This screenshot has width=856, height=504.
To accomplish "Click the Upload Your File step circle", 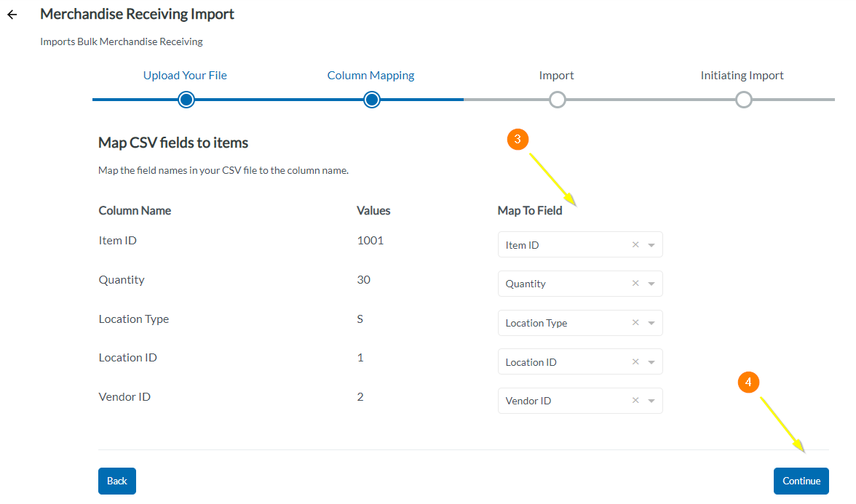I will (186, 100).
